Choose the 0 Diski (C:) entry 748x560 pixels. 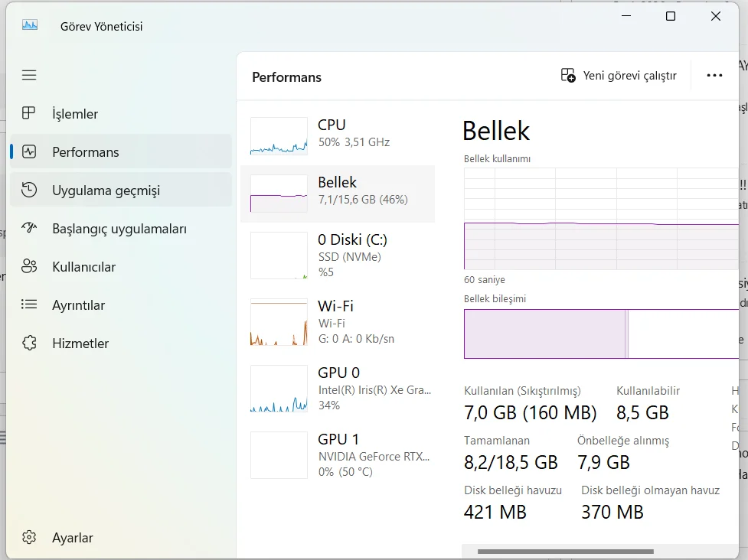338,256
